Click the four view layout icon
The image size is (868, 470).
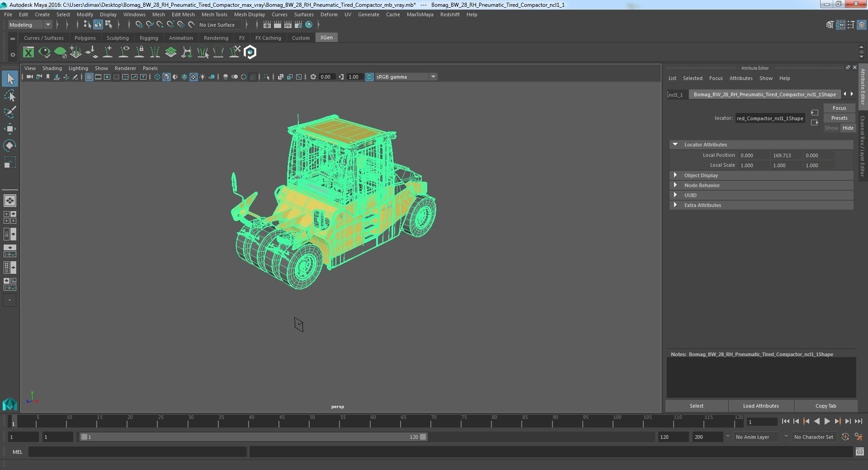(x=10, y=218)
